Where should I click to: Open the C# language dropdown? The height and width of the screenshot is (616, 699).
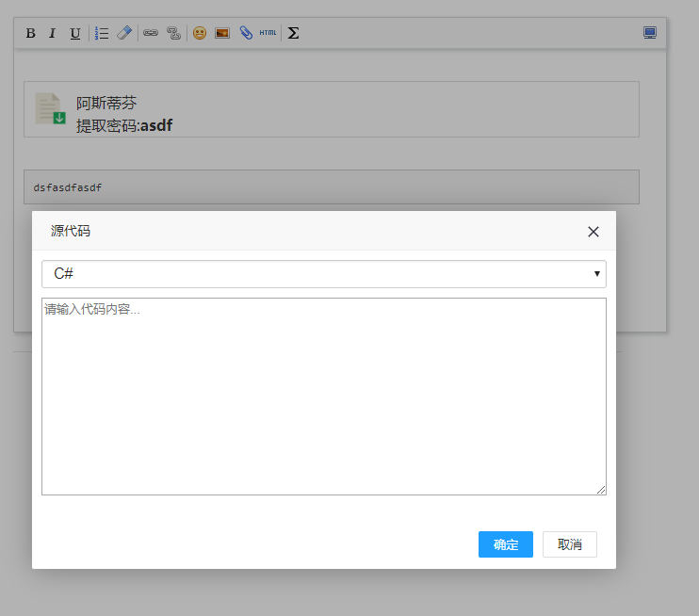pyautogui.click(x=323, y=274)
